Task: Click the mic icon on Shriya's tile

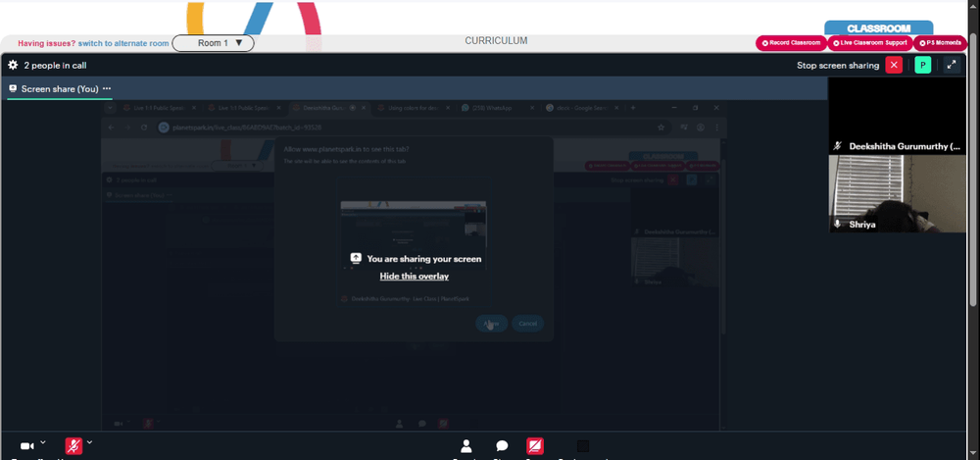Action: coord(838,224)
